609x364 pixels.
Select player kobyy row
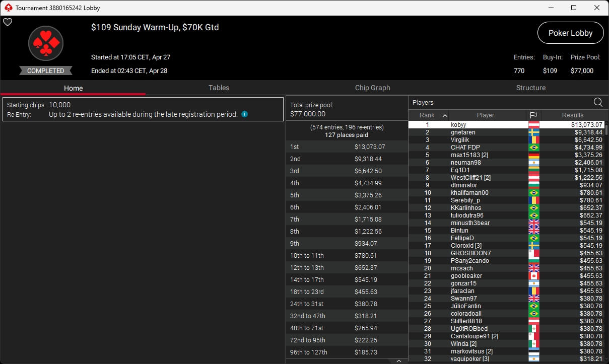pyautogui.click(x=506, y=124)
